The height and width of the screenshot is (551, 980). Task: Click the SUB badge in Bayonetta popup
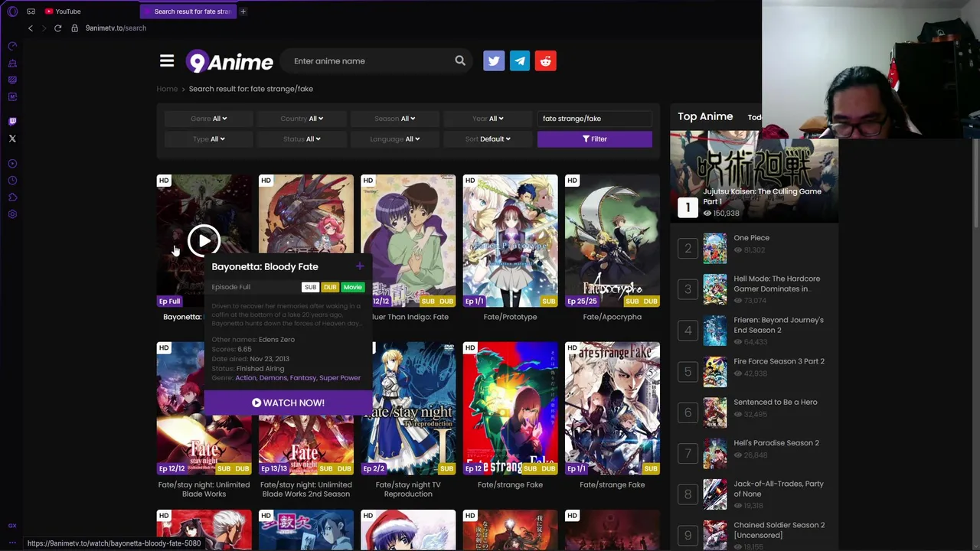click(x=310, y=288)
